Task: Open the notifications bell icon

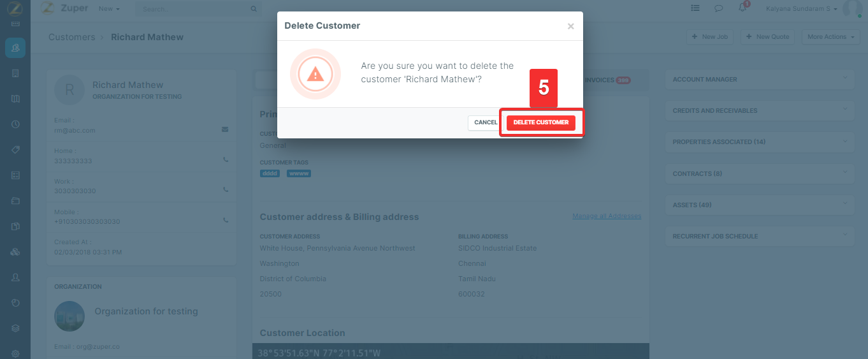Action: pos(742,8)
